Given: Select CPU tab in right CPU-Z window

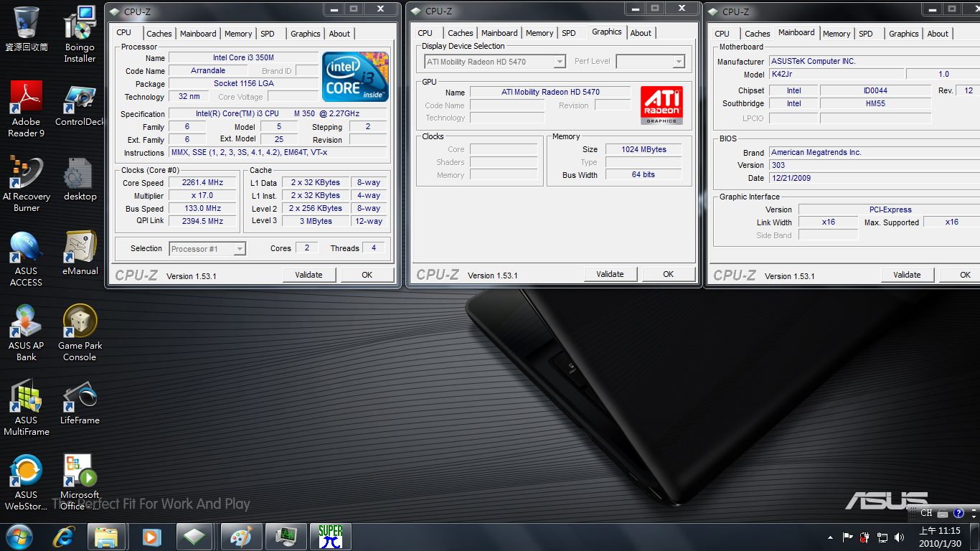Looking at the screenshot, I should (x=722, y=34).
